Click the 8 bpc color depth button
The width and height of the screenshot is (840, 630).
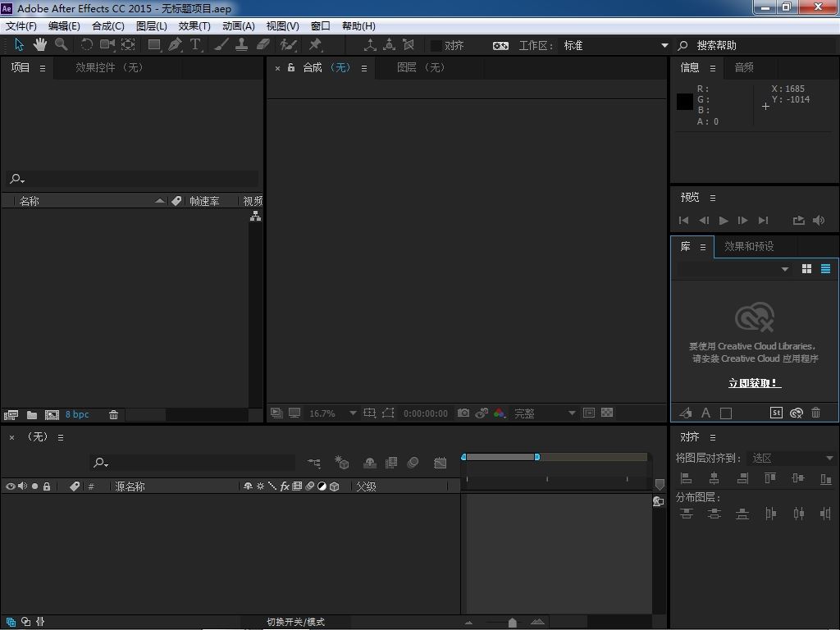pos(77,414)
